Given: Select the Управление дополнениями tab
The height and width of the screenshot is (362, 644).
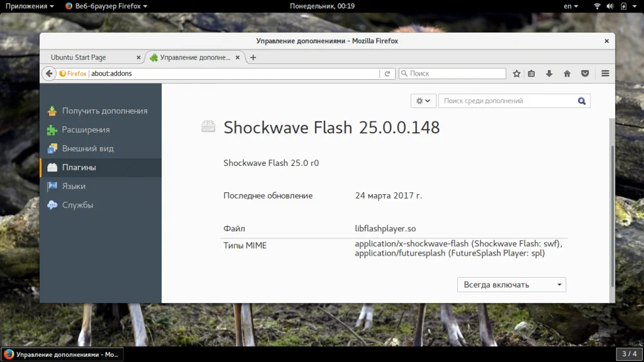Looking at the screenshot, I should coord(195,57).
